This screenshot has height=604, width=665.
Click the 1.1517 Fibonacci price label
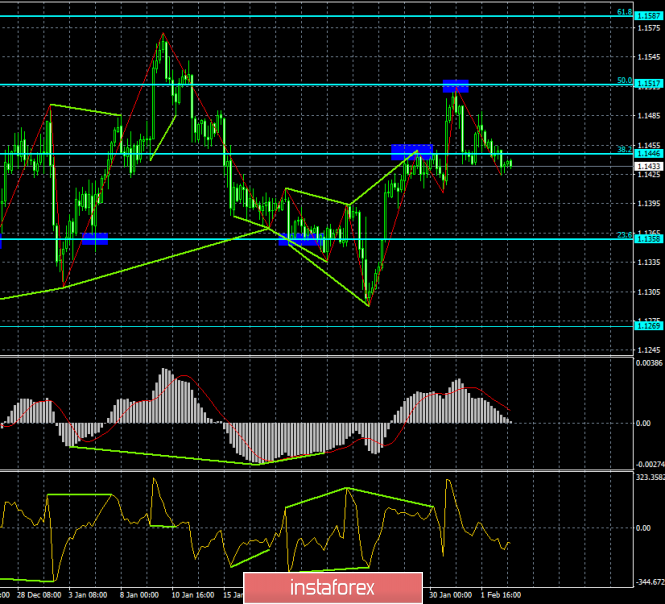coord(648,85)
